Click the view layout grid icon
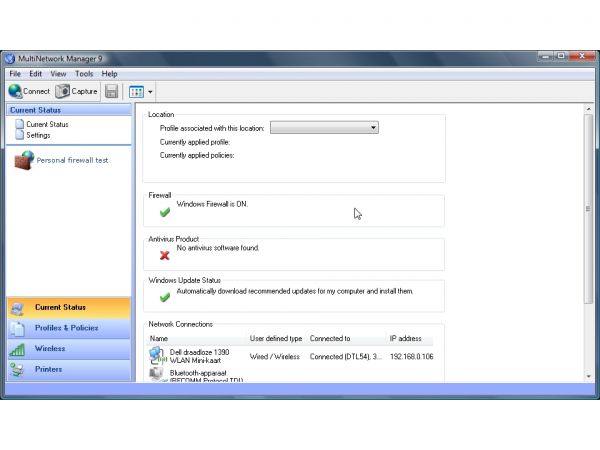The width and height of the screenshot is (600, 450). click(136, 92)
